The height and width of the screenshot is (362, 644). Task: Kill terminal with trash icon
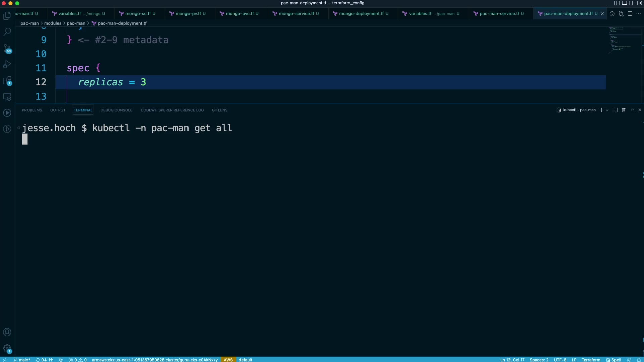624,110
